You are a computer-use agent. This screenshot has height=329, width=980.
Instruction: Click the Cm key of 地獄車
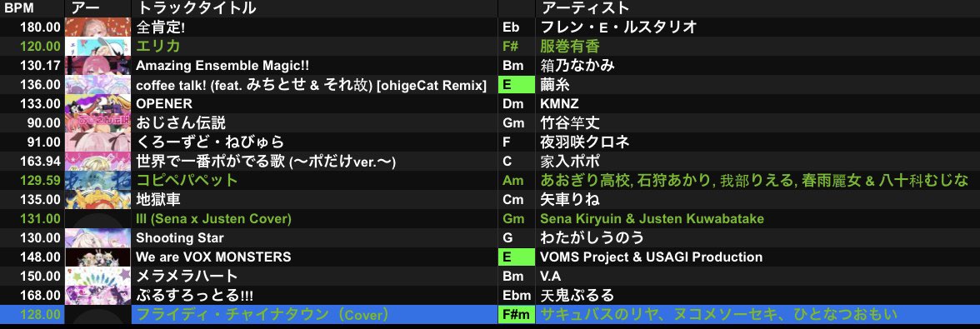(512, 199)
